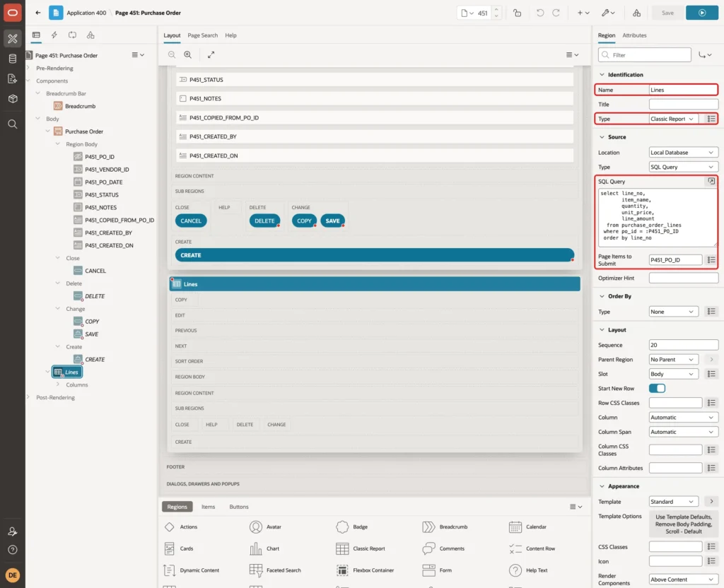Open the region Type Classic Report dropdown
Image resolution: width=724 pixels, height=588 pixels.
[673, 119]
